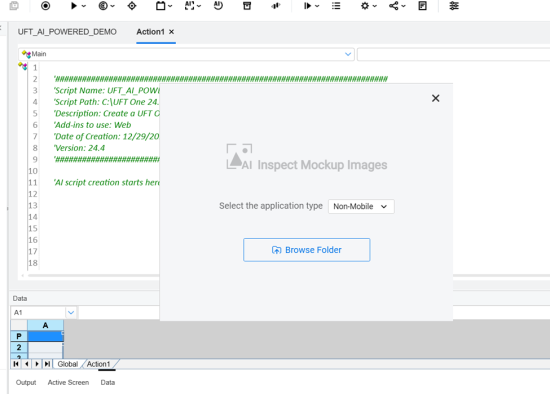Click the Data pane title label
Screen dimensions: 550x394
tap(20, 298)
